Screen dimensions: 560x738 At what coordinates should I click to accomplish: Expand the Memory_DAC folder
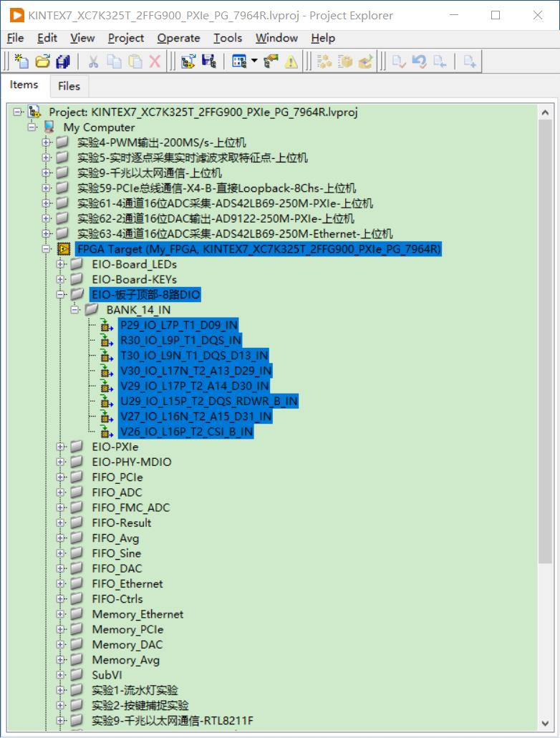click(x=60, y=644)
